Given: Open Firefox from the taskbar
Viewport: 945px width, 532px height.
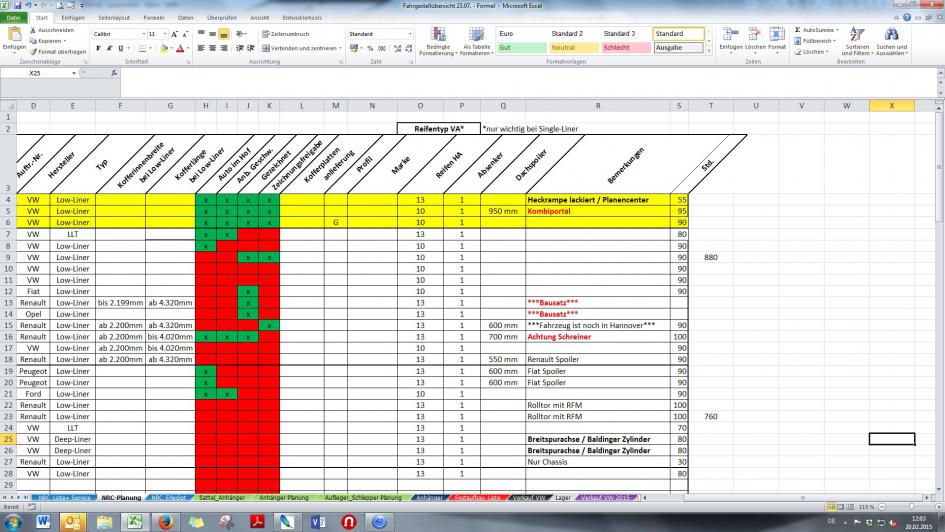Looking at the screenshot, I should tap(166, 522).
